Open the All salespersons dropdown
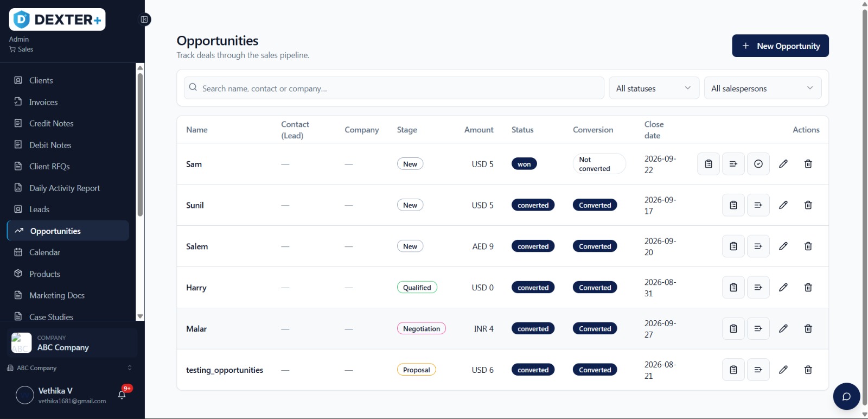The width and height of the screenshot is (868, 419). 763,88
